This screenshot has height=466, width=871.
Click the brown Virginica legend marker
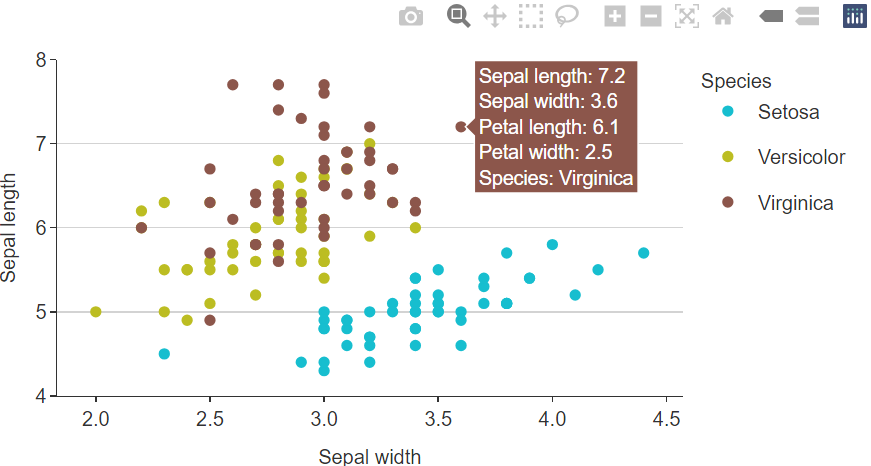728,202
